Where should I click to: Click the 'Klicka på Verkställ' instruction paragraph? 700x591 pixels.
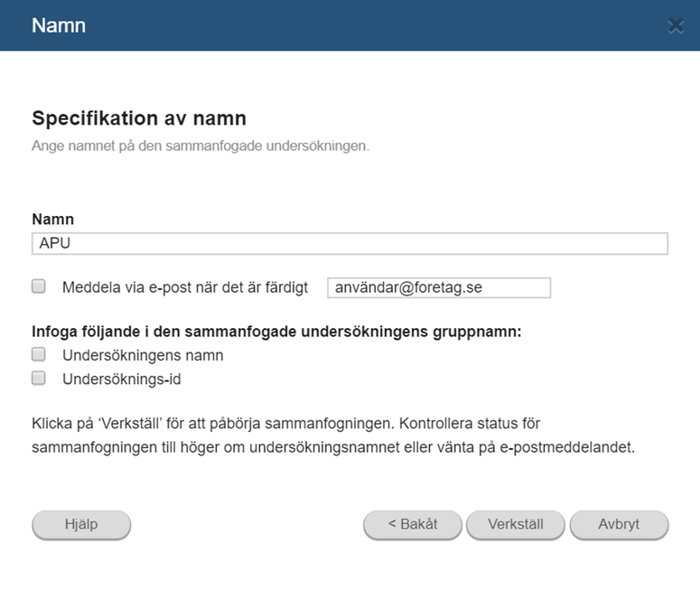pyautogui.click(x=333, y=435)
